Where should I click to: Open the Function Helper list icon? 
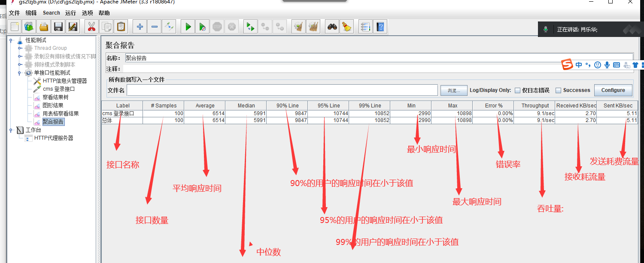click(365, 27)
